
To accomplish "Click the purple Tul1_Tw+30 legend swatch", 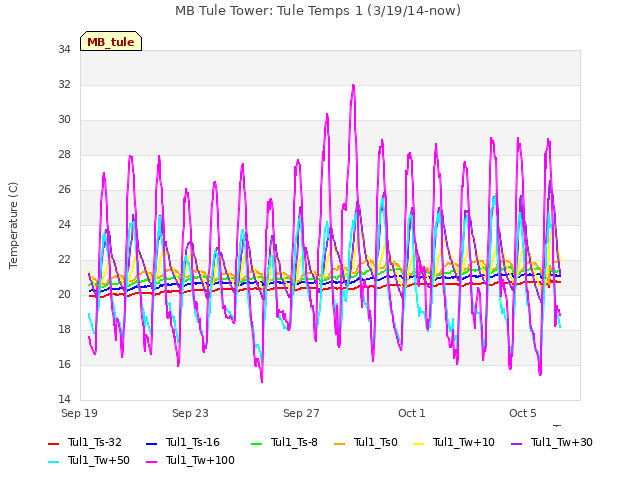I will pyautogui.click(x=516, y=443).
